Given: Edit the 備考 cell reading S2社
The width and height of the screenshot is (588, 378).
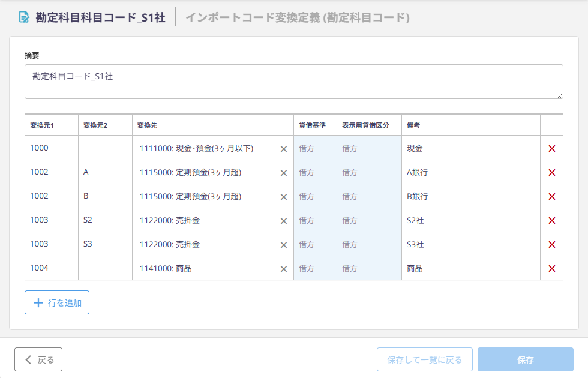Looking at the screenshot, I should tap(471, 220).
